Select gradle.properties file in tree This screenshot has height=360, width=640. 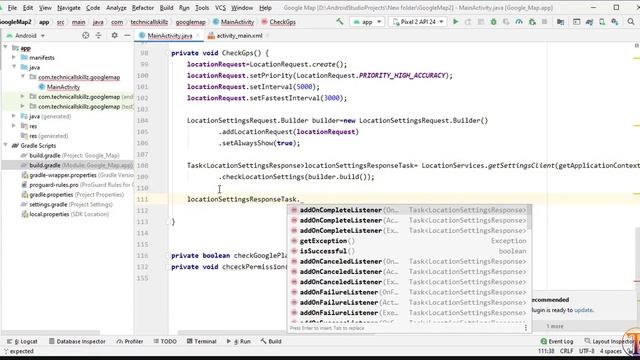coord(77,195)
